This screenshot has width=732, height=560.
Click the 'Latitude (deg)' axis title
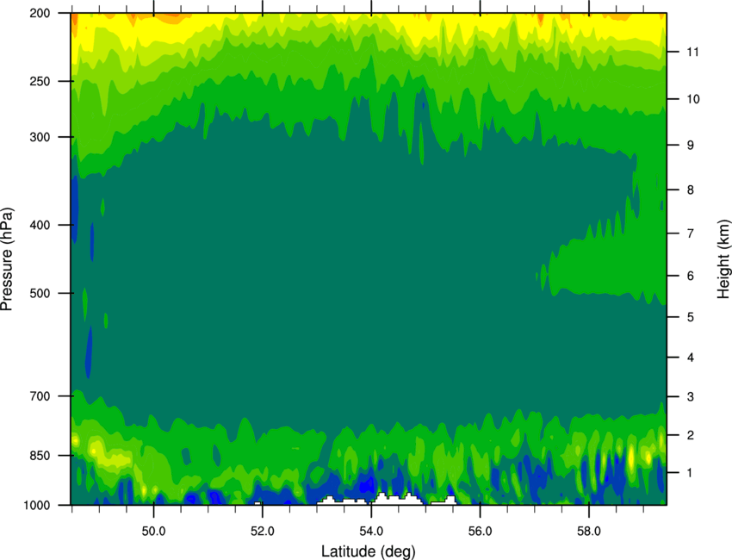(369, 551)
